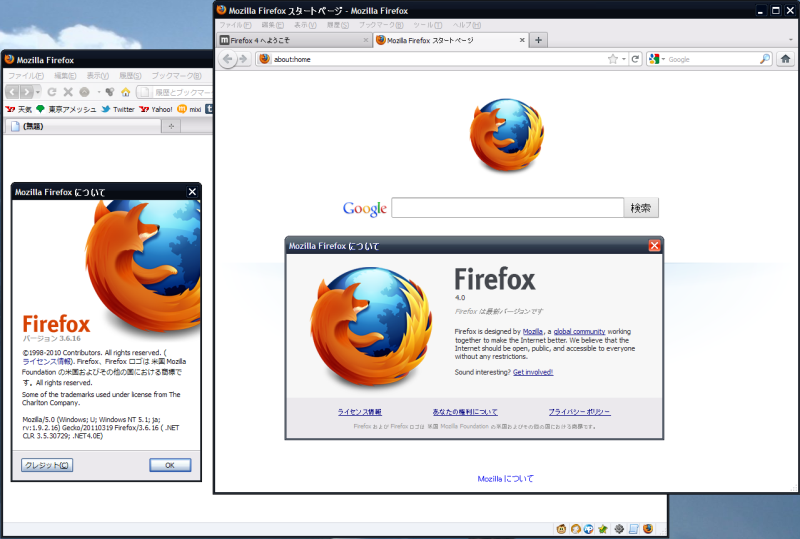Click the monkey face status bar icon
800x539 pixels.
tap(561, 529)
